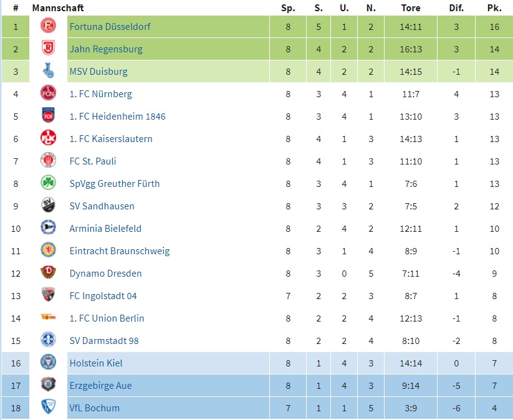This screenshot has height=420, width=513.
Task: Click the SV Sandhausen crest
Action: [48, 206]
